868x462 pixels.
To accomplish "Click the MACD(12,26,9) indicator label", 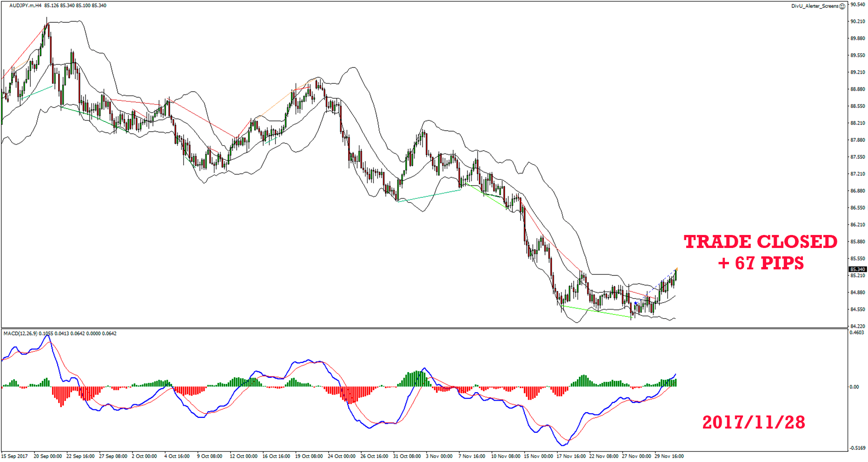I will (x=20, y=334).
